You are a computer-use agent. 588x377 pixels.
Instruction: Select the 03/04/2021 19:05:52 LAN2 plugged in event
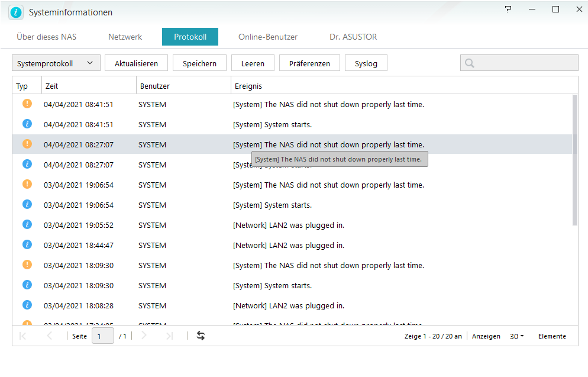pos(288,225)
